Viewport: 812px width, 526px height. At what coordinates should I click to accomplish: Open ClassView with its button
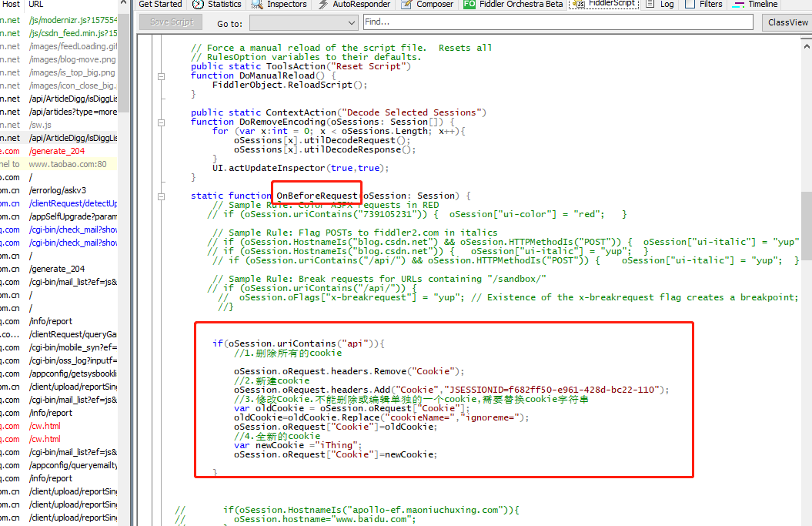tap(786, 22)
